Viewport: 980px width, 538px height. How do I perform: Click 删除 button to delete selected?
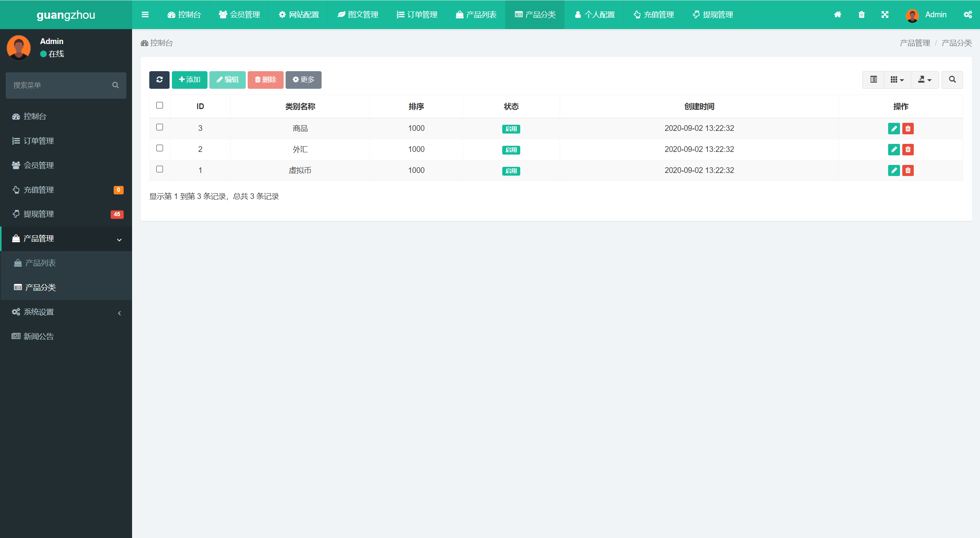(265, 80)
